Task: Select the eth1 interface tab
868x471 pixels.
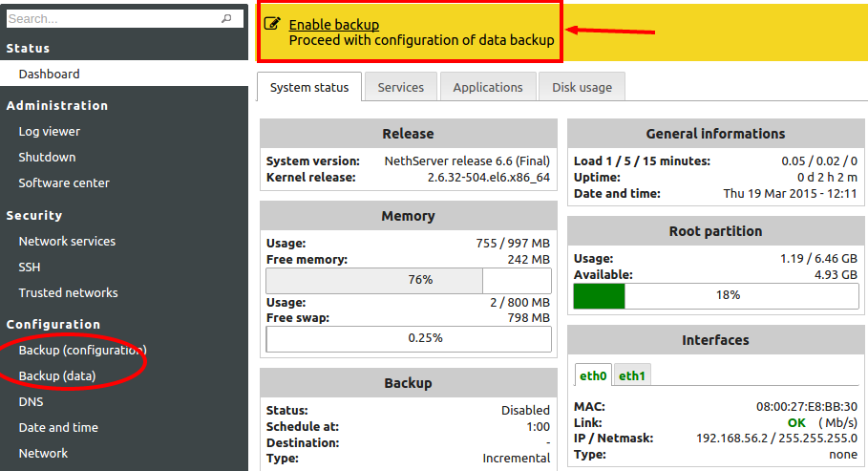Action: point(631,375)
